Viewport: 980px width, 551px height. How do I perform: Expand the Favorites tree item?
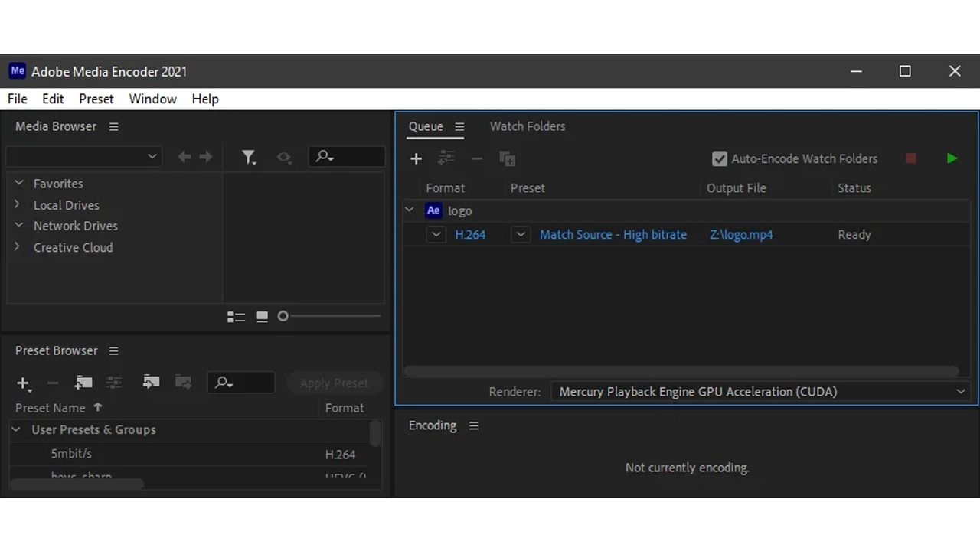pyautogui.click(x=18, y=184)
